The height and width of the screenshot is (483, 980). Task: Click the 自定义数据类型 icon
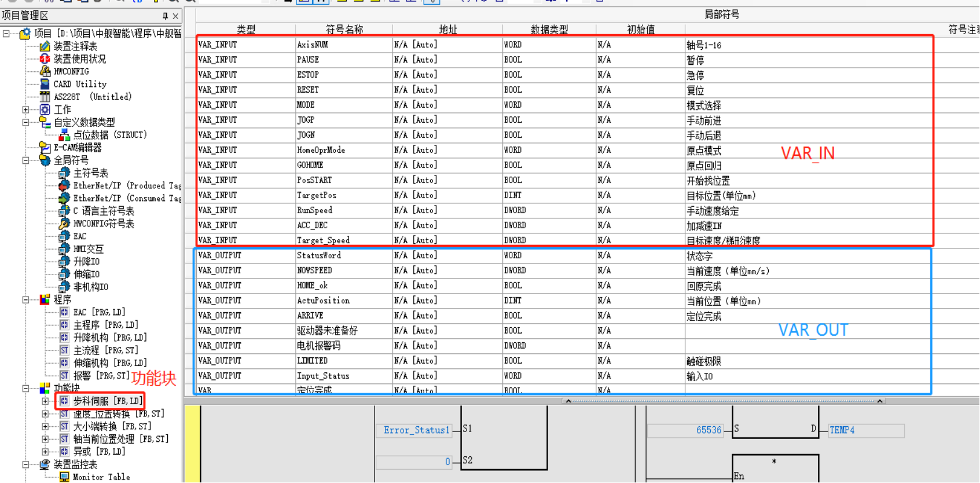[45, 122]
